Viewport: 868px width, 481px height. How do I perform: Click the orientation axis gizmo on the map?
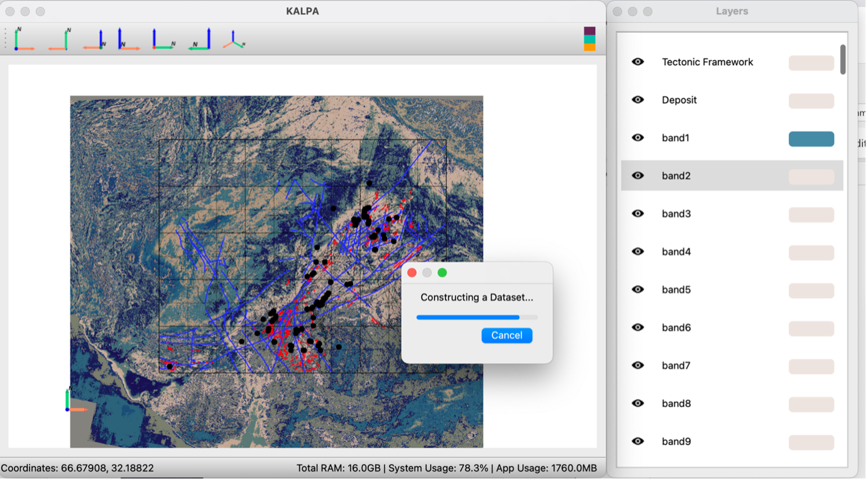pos(75,401)
